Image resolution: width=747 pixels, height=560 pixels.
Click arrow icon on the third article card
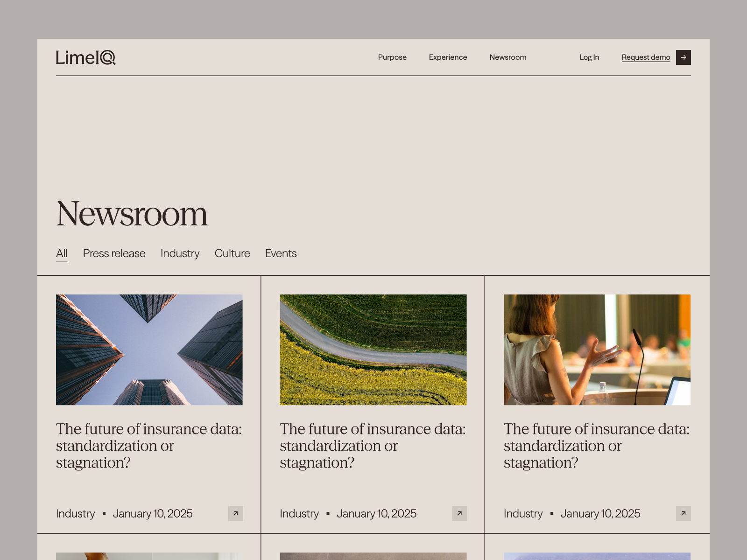683,513
